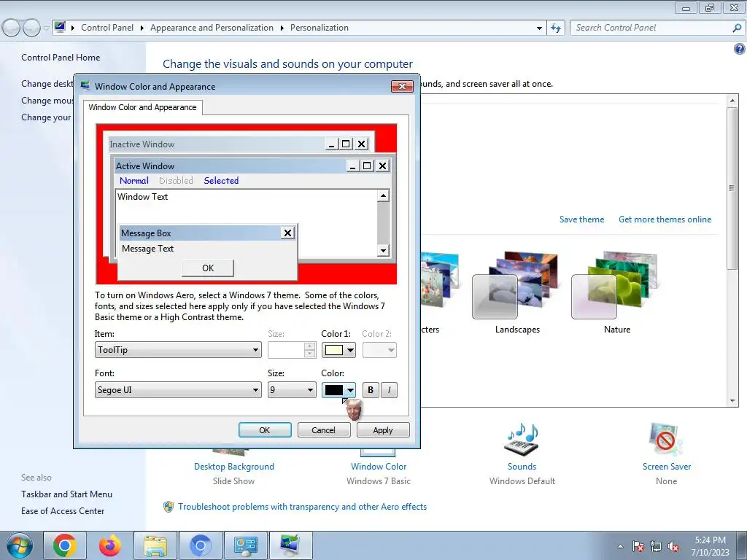Click 'Disabled' menu item in preview
Image resolution: width=747 pixels, height=560 pixels.
coord(176,181)
